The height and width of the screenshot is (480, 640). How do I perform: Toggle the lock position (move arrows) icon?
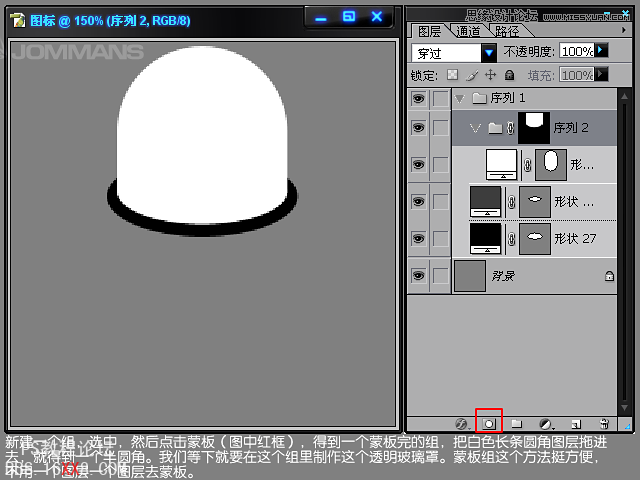pyautogui.click(x=490, y=75)
